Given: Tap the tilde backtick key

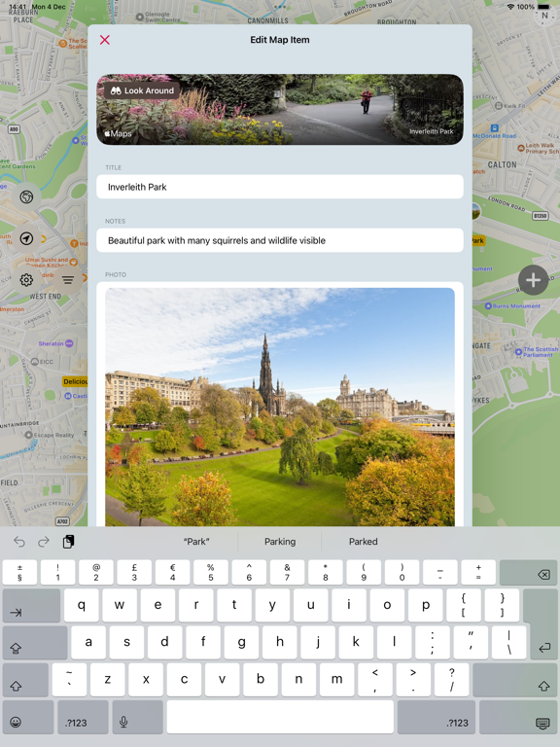Looking at the screenshot, I should (x=70, y=680).
